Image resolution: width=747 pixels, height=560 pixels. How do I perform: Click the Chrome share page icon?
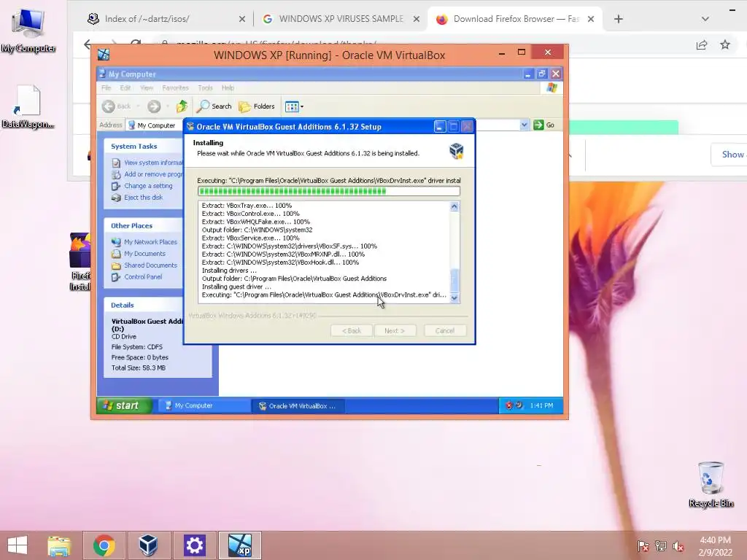tap(701, 45)
